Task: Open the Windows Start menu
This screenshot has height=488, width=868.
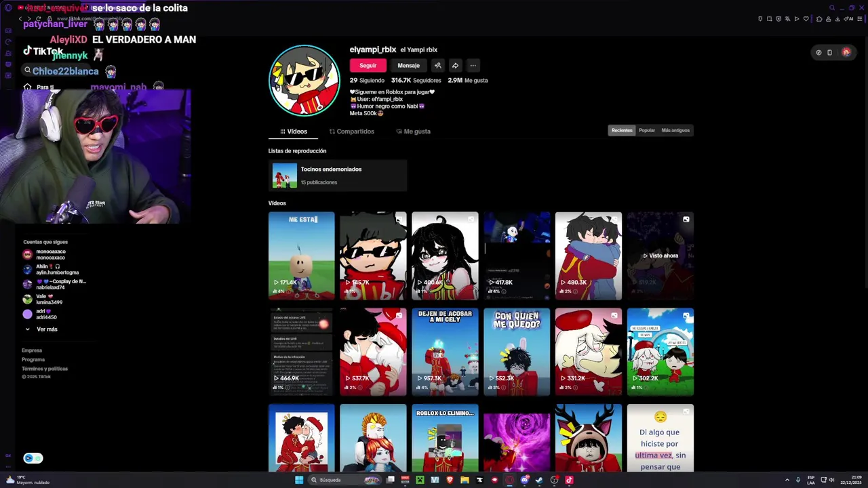Action: 298,480
